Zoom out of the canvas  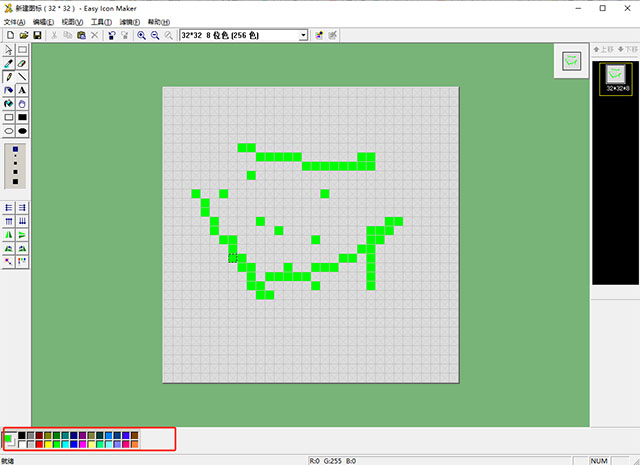155,36
